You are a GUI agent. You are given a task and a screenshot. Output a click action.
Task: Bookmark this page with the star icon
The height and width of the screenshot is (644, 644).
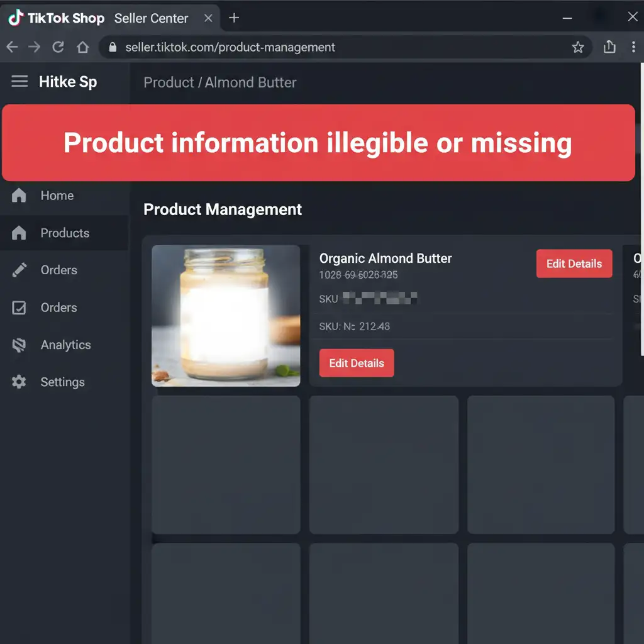click(577, 47)
